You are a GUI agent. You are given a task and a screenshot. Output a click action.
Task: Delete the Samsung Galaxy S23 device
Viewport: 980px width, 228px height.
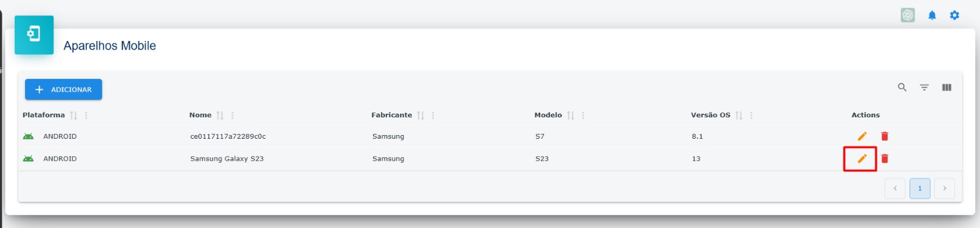(x=884, y=159)
